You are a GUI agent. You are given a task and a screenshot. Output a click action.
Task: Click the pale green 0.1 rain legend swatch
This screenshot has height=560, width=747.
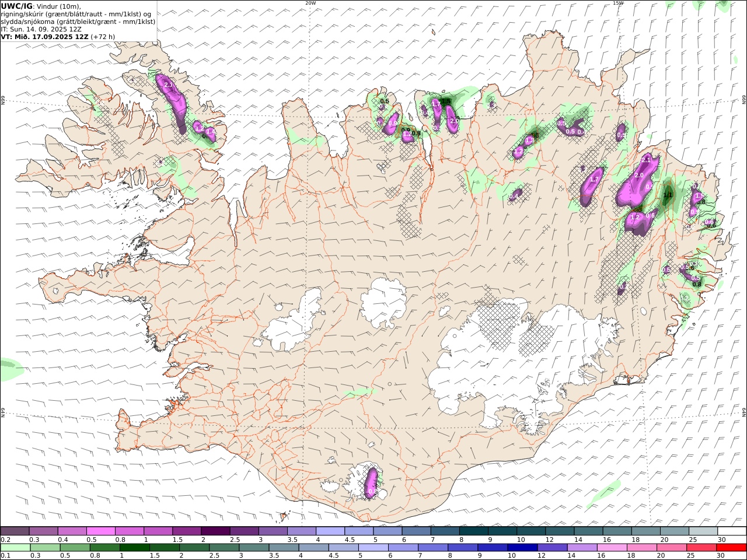(x=15, y=548)
